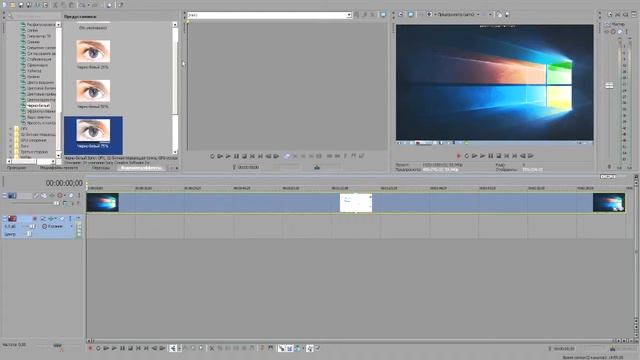Switch to the Проводник tab

16,168
